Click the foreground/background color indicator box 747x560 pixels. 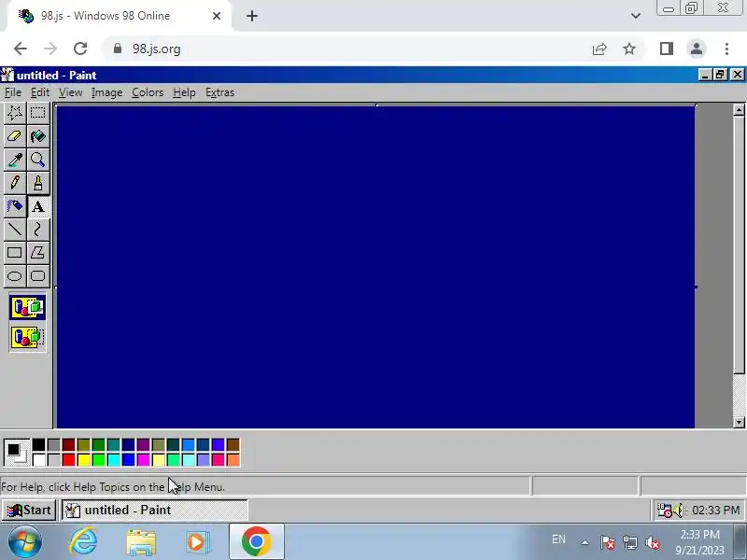(x=17, y=453)
